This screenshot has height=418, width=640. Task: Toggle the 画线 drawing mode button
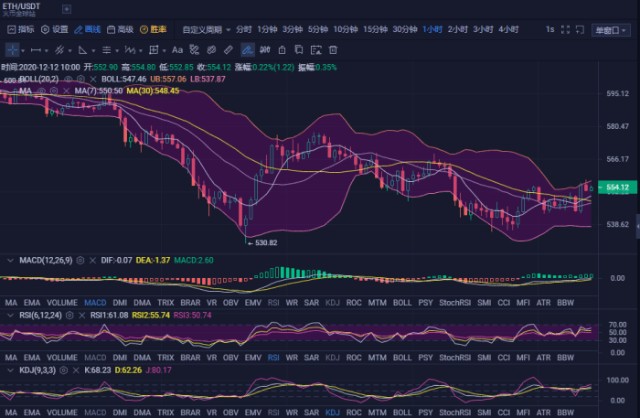[x=87, y=29]
